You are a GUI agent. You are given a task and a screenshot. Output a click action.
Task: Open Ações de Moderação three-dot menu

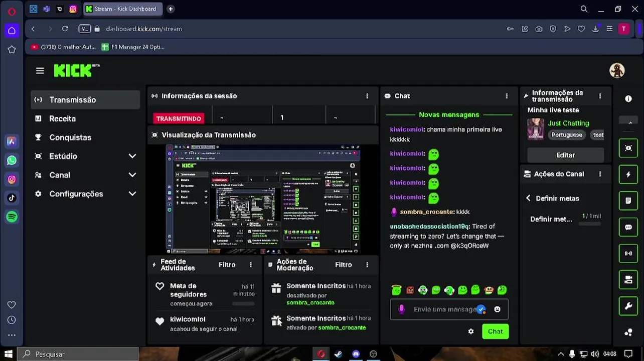[x=367, y=265]
